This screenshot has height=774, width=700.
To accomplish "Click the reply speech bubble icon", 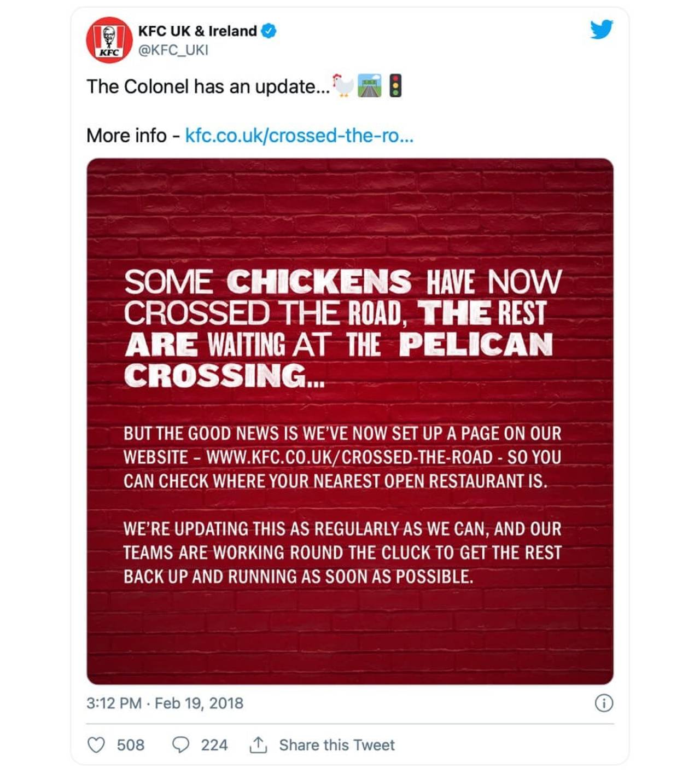I will [x=180, y=744].
